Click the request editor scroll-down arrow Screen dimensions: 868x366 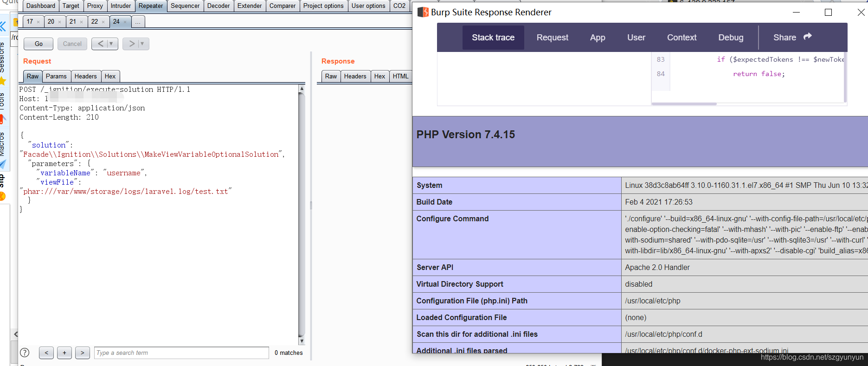302,341
